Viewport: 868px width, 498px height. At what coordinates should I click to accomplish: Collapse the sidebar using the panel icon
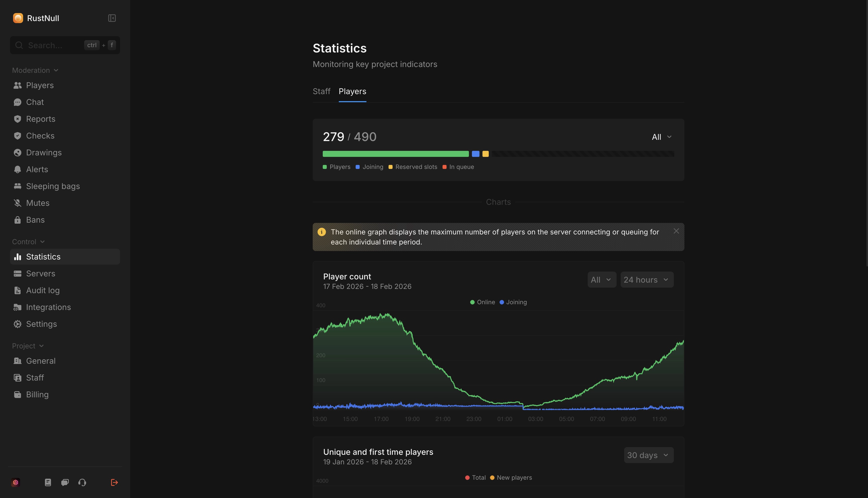coord(112,18)
